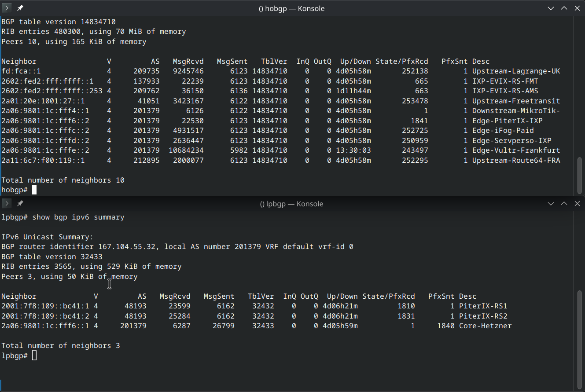
Task: Open the lpbgp Konsole window menu icon
Action: point(7,204)
